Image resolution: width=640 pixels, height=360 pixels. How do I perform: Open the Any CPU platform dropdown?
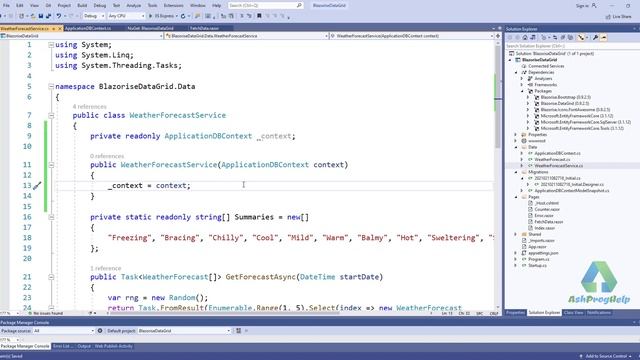coord(126,16)
